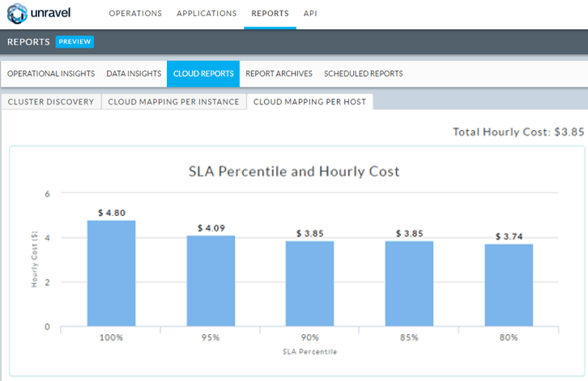The image size is (588, 381).
Task: Click the Preview badge
Action: (75, 42)
